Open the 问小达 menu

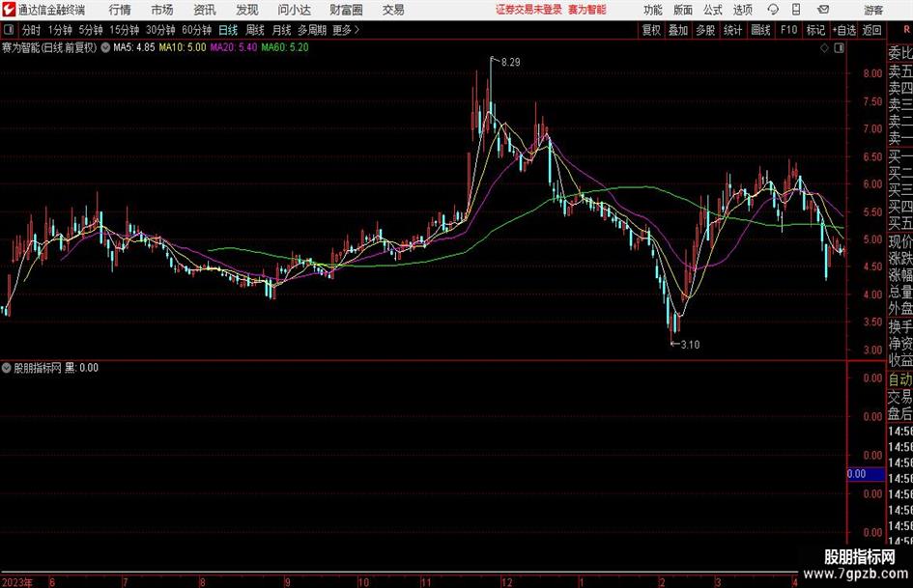294,10
